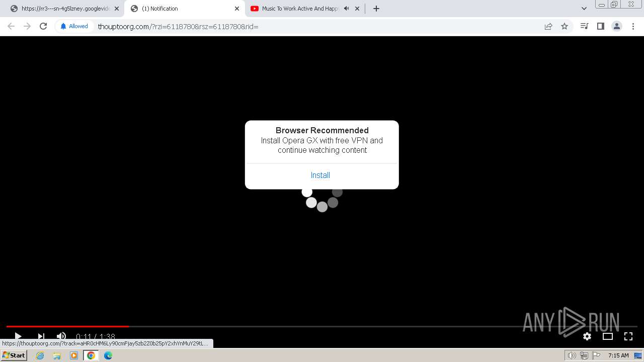This screenshot has width=644, height=362.
Task: Close the YouTube music tab
Action: click(x=357, y=9)
